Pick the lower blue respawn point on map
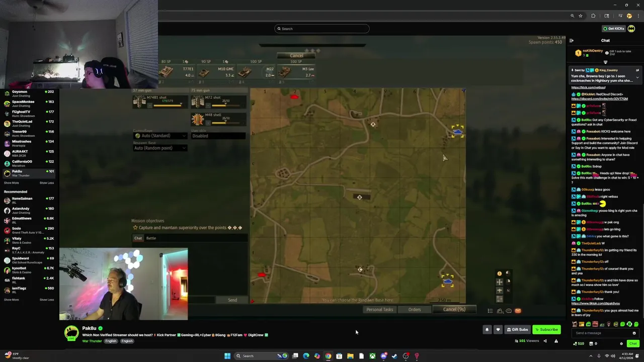Screen dimensions: 644x362 (447, 280)
